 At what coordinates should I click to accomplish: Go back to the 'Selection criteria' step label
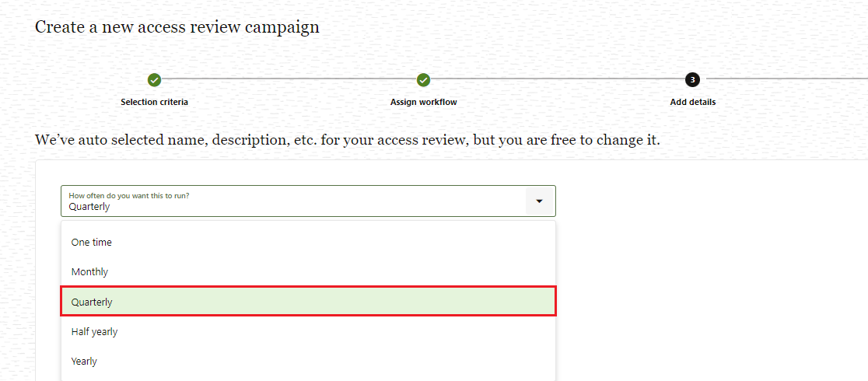(x=155, y=102)
